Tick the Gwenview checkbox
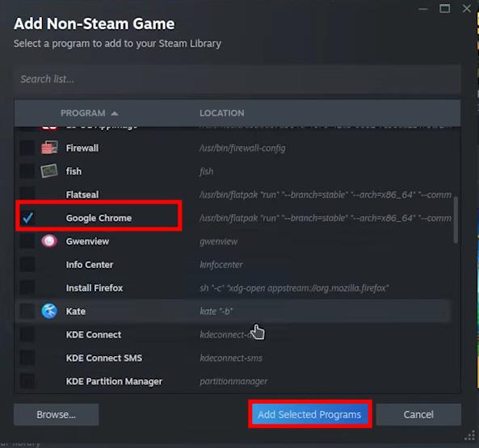 click(x=27, y=241)
